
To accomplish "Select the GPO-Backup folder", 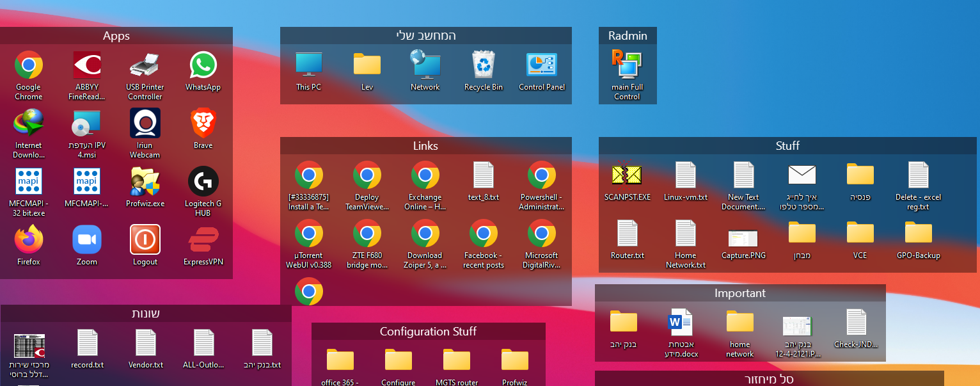I will [918, 233].
